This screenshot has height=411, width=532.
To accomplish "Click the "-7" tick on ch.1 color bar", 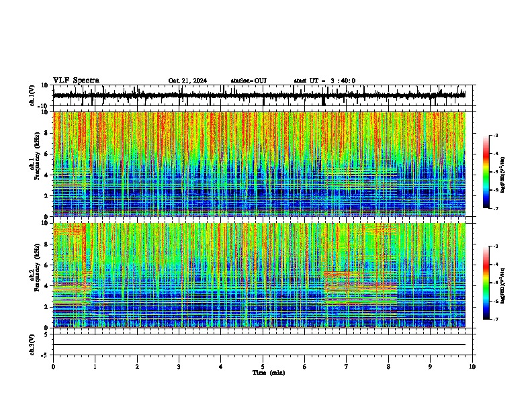I will pyautogui.click(x=496, y=208).
